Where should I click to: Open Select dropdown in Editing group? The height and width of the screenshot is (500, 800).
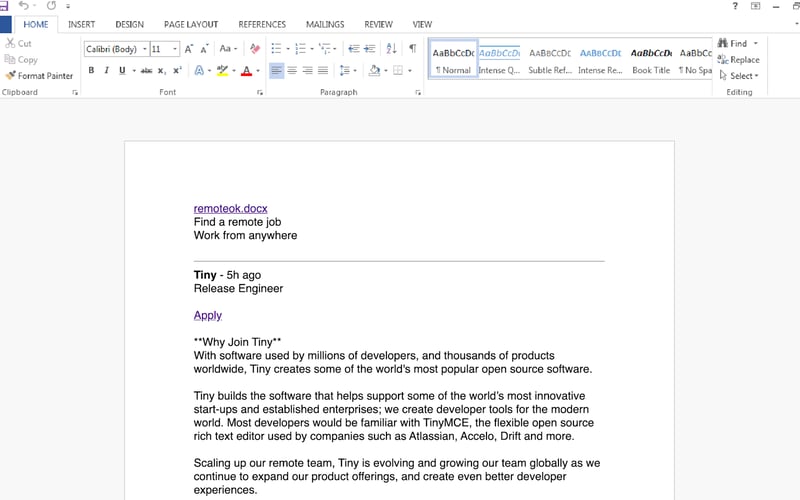tap(739, 76)
